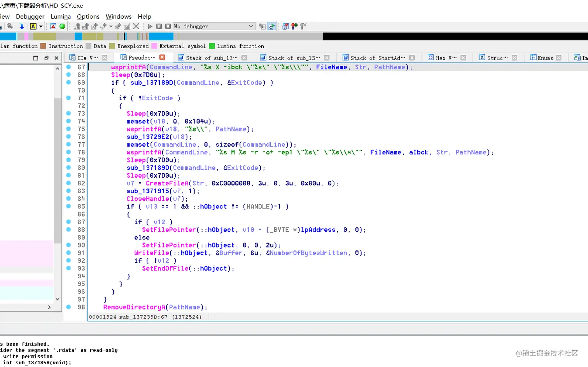The image size is (588, 367).
Task: Click the External symbol pink swatch
Action: click(x=154, y=46)
